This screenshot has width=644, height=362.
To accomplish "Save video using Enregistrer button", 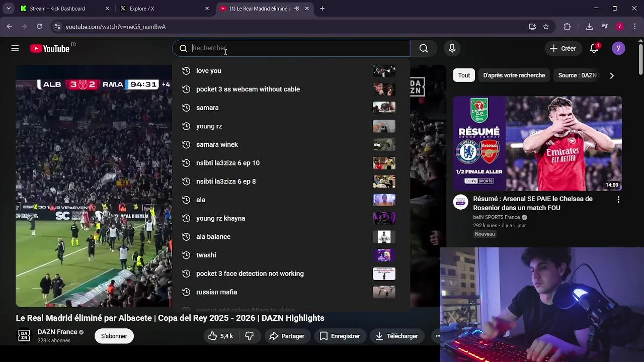I will tap(340, 336).
